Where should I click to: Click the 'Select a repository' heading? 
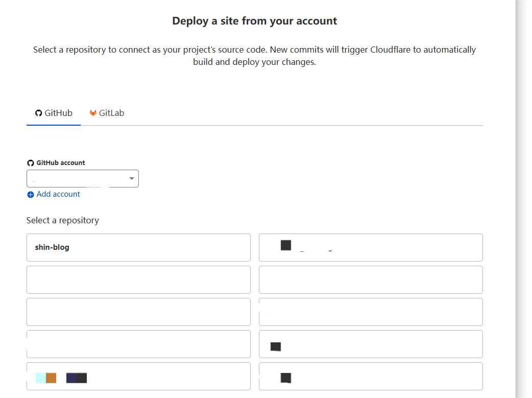(63, 220)
